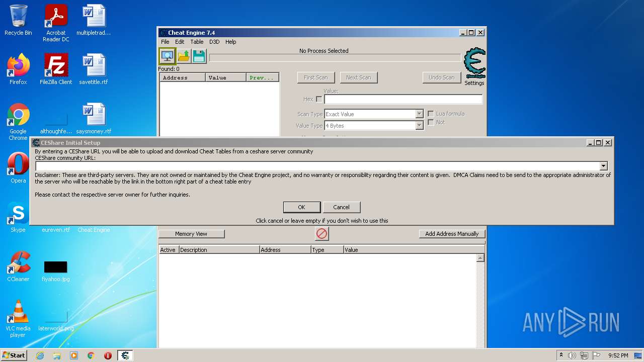Screen dimensions: 644x362
Task: Select fiyahoo.jpg image file on desktop
Action: pos(56,270)
